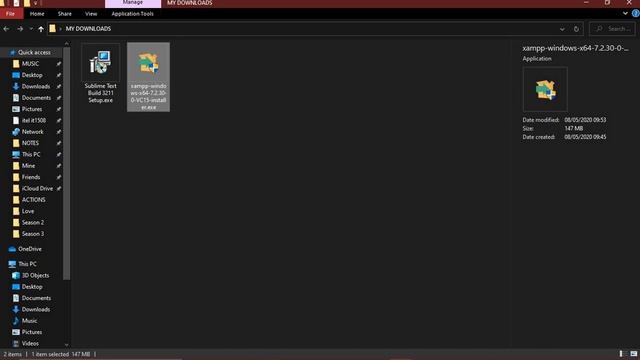Viewport: 640px width, 360px height.
Task: Open the Season 3 folder
Action: [33, 234]
